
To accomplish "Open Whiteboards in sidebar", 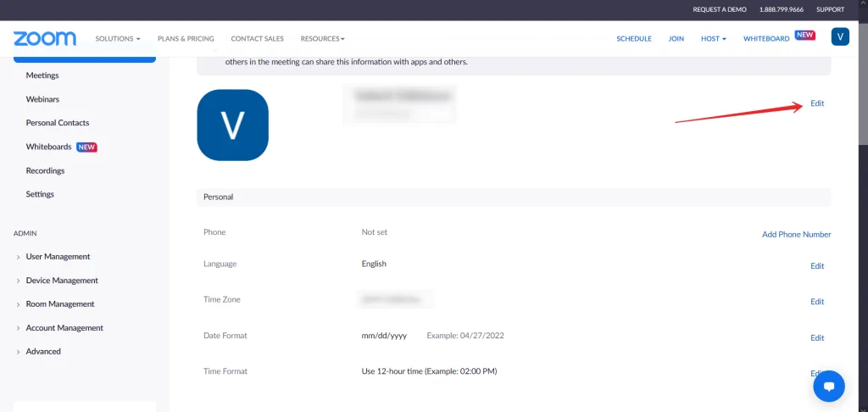I will pos(48,147).
